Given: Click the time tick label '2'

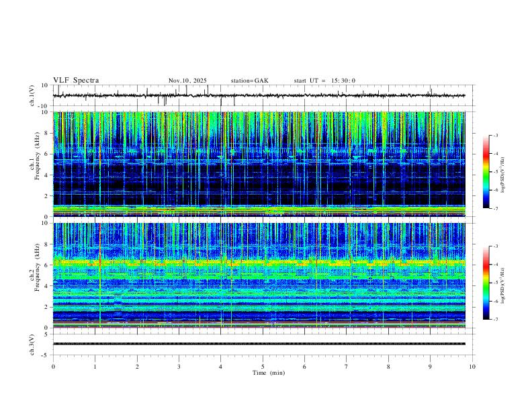Looking at the screenshot, I should [x=137, y=367].
